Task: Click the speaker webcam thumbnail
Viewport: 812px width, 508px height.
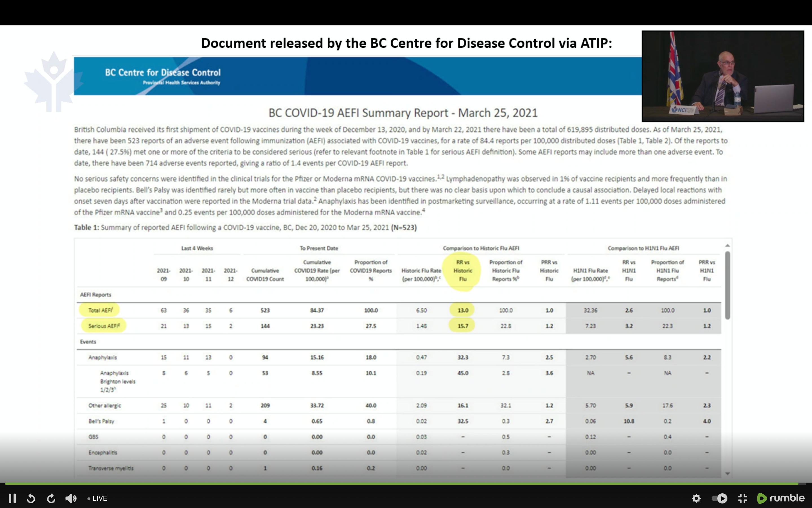Action: [723, 76]
